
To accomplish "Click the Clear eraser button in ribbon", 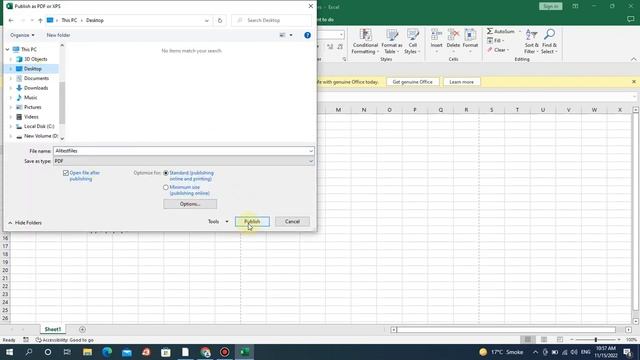I will pyautogui.click(x=498, y=50).
